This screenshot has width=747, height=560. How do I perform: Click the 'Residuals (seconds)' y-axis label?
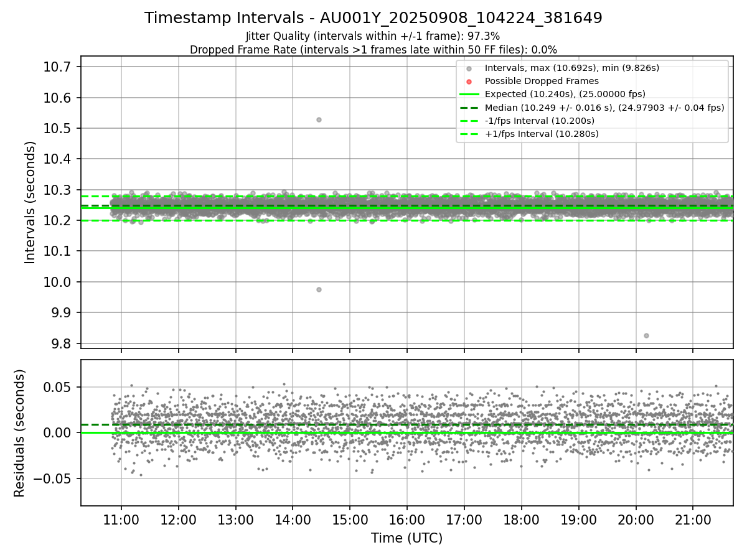point(19,433)
